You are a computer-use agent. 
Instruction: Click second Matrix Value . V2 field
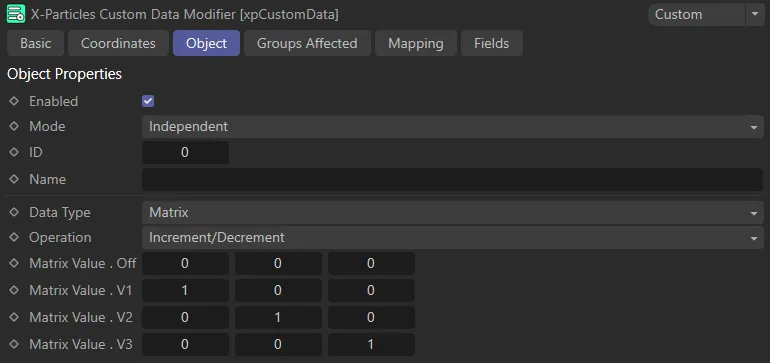tap(278, 317)
